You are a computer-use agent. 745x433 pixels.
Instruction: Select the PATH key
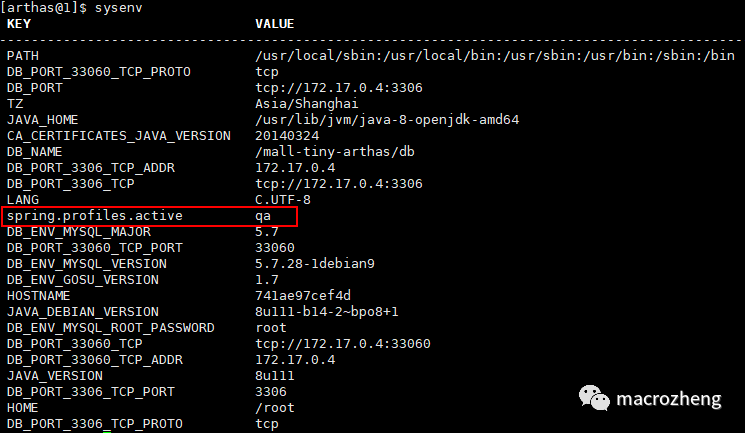pos(23,56)
